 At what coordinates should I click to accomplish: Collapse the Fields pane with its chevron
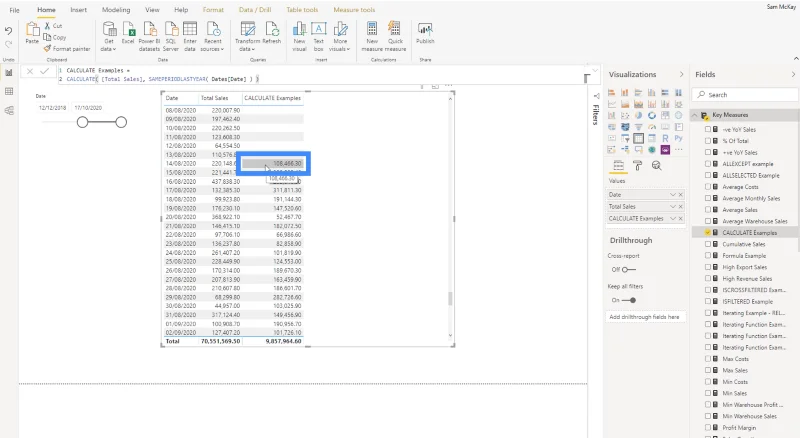(x=793, y=75)
